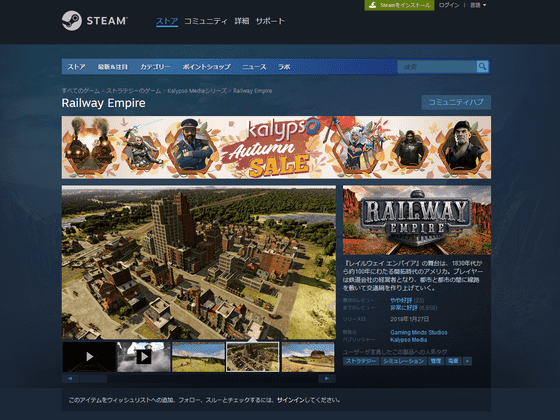Open Gaming Minds Studios developer link
This screenshot has width=560, height=420.
419,332
